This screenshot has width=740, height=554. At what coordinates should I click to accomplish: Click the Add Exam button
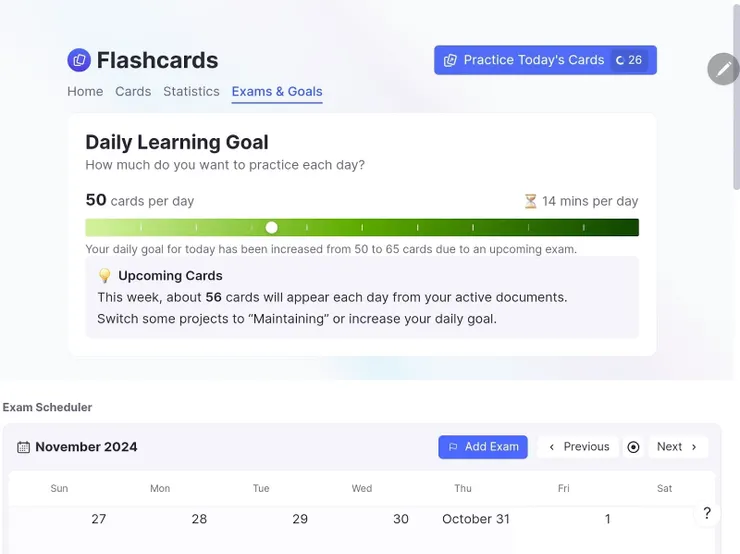(x=483, y=447)
